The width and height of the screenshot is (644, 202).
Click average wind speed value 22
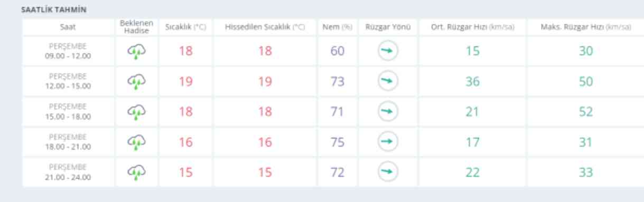(x=473, y=172)
